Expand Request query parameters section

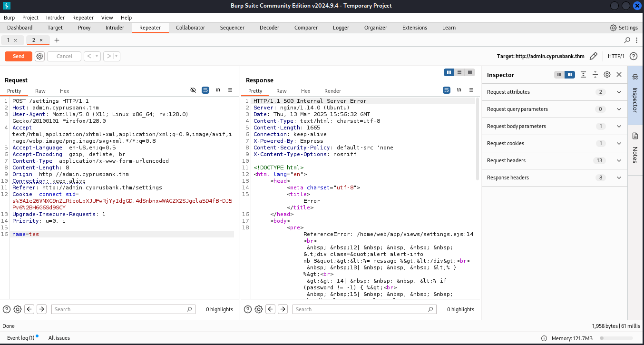coord(555,109)
